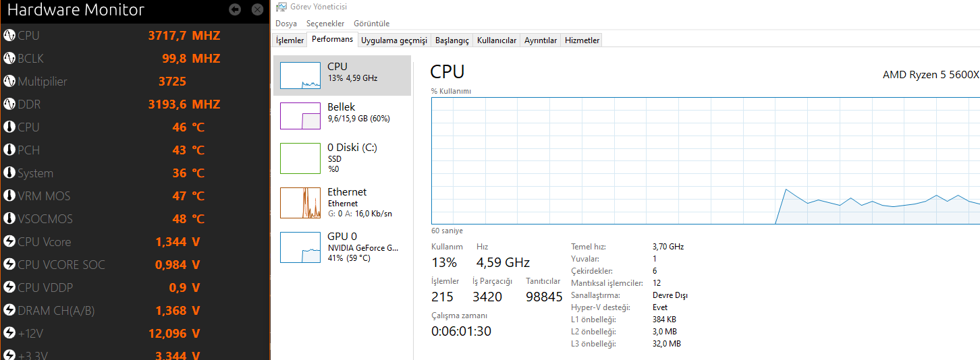Click the System temperature thermometer icon

pos(9,173)
